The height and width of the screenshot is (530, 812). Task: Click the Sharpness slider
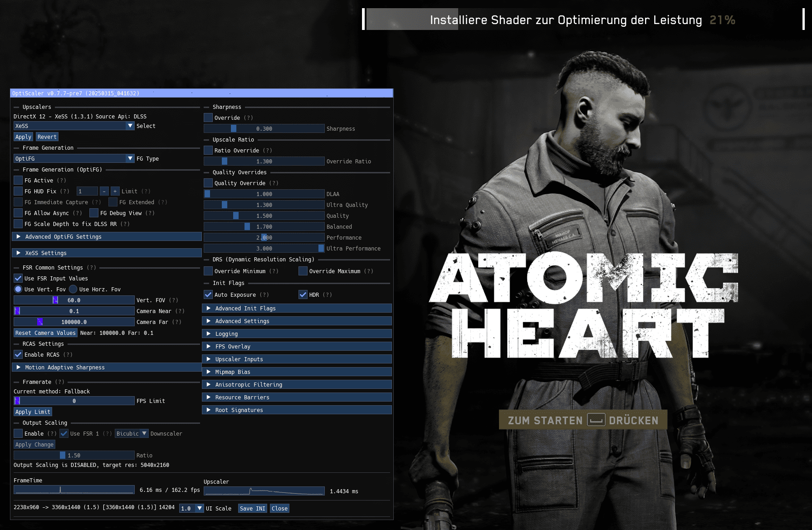[264, 129]
